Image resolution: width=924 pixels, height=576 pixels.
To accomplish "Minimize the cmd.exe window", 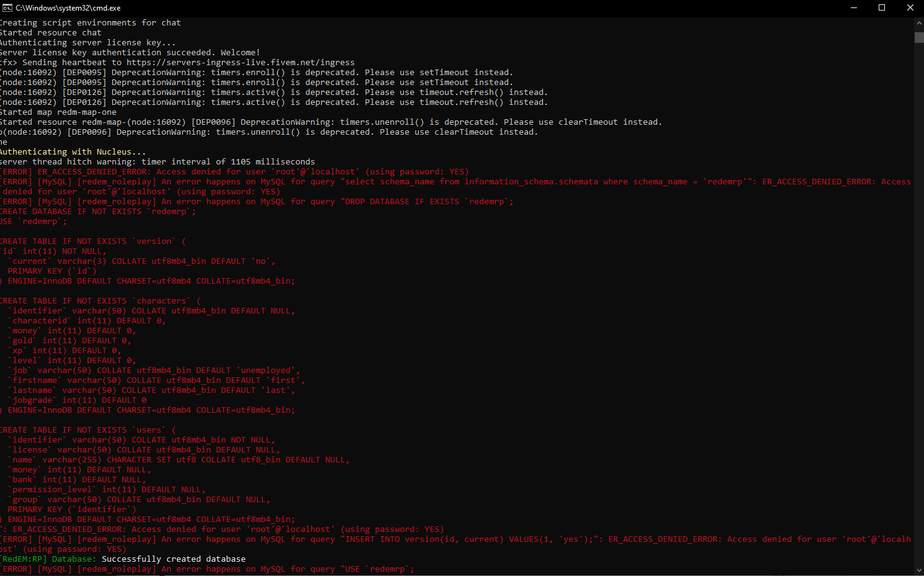I will [854, 8].
